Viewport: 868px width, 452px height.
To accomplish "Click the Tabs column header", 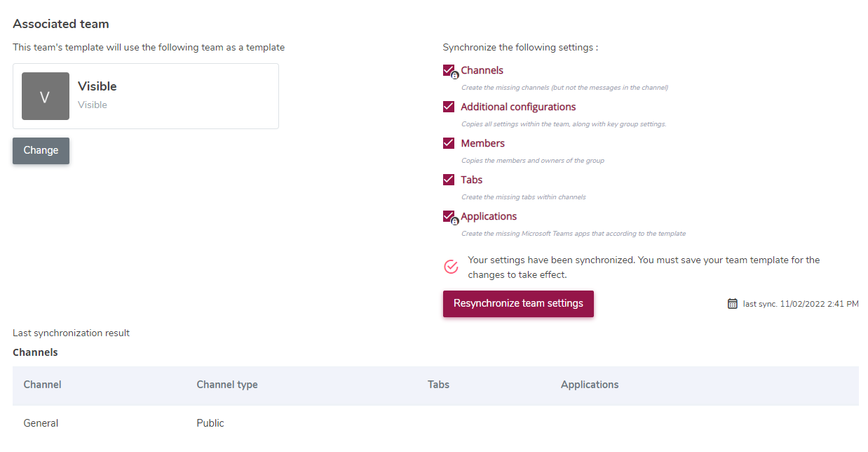I will pyautogui.click(x=438, y=385).
